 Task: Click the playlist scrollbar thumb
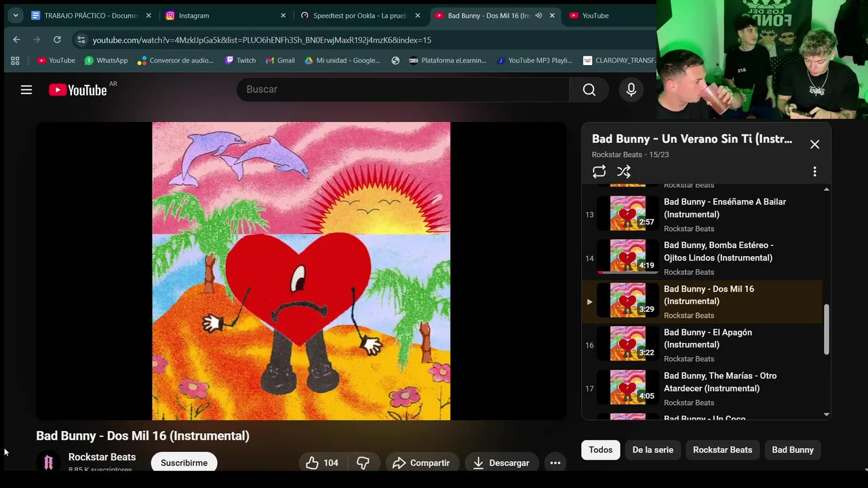[x=826, y=329]
